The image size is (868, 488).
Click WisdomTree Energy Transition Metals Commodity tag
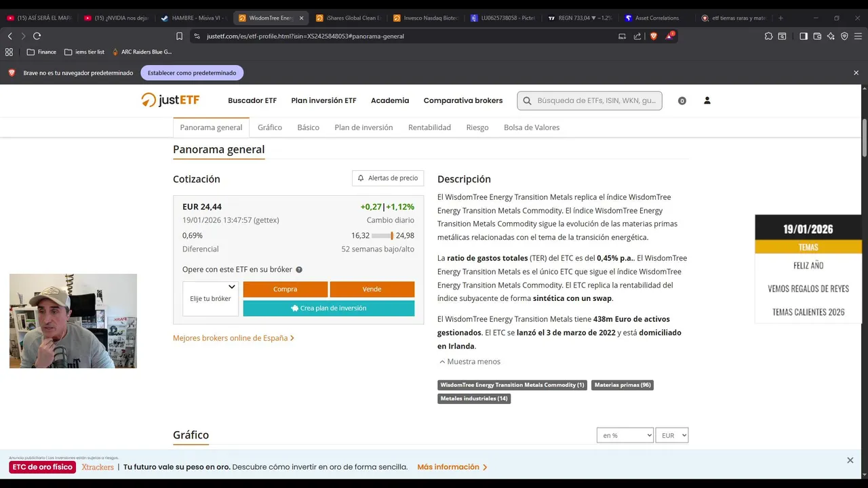(512, 385)
